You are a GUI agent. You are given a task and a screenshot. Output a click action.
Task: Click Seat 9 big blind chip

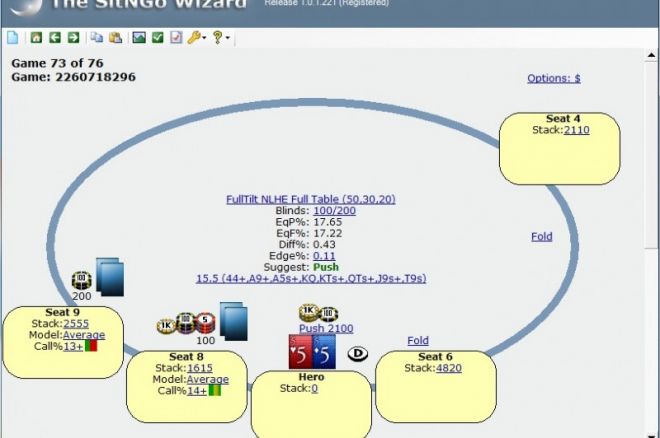click(x=82, y=280)
